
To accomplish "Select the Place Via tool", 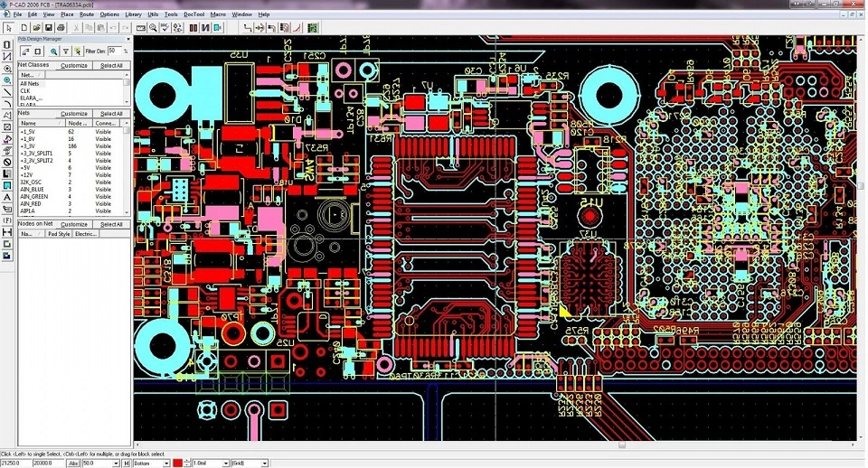I will coord(7,80).
